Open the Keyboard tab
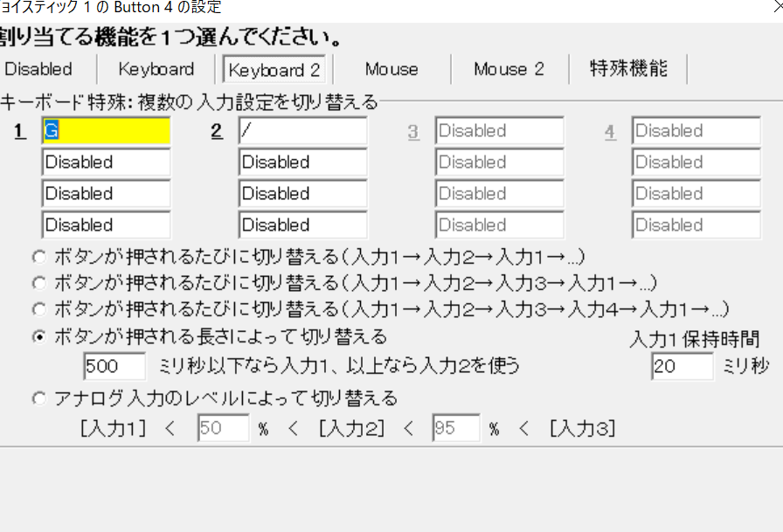Screen dimensions: 783x532 (x=156, y=69)
